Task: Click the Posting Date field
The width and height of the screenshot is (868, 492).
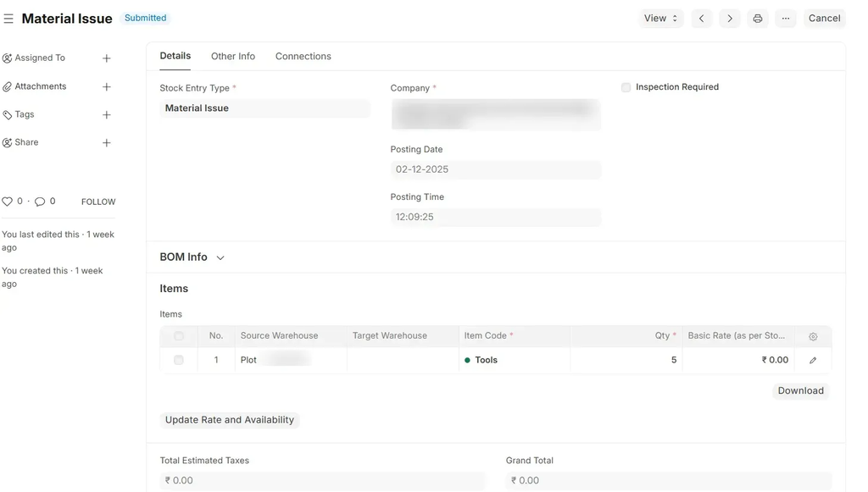Action: coord(495,169)
